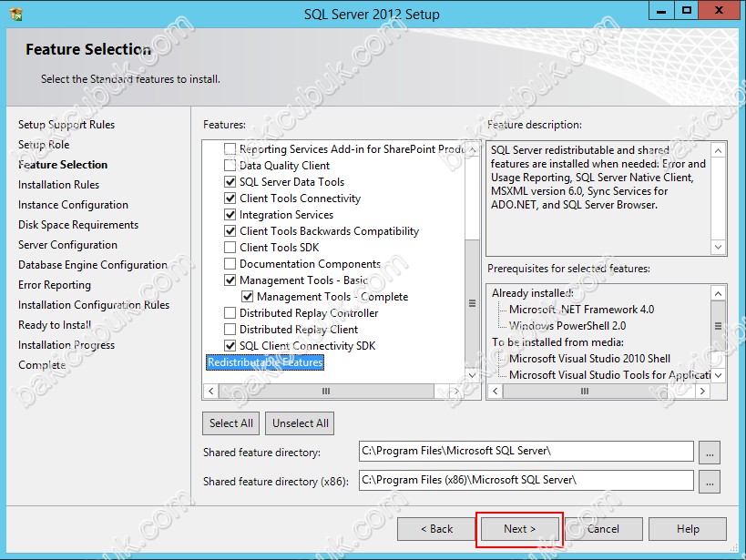Click the Back button
746x560 pixels.
tap(436, 529)
